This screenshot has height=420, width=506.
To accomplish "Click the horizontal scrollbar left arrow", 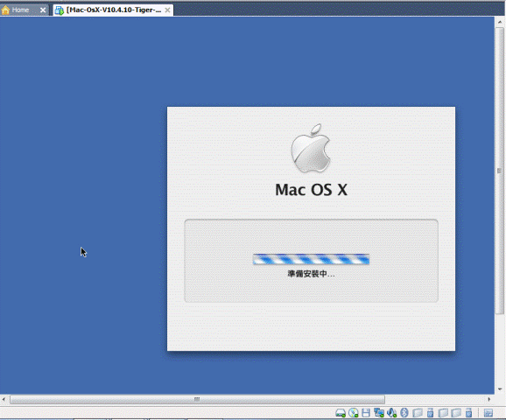I will (4, 399).
